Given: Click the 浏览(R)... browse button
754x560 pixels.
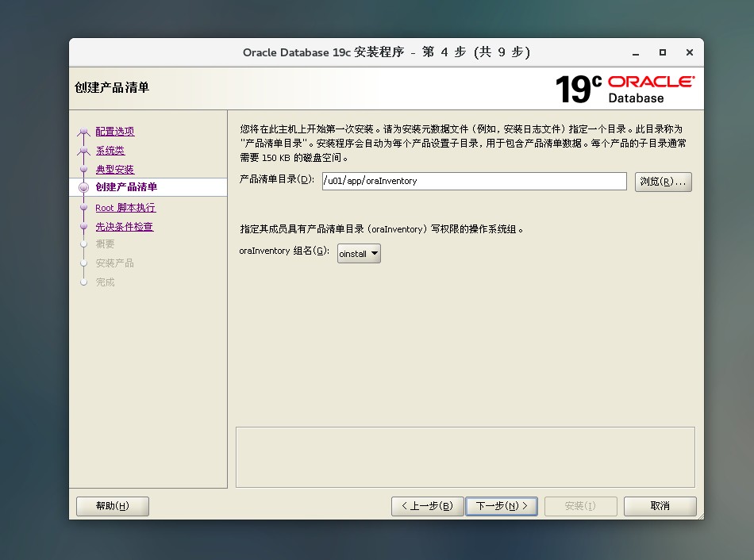Looking at the screenshot, I should (x=663, y=182).
